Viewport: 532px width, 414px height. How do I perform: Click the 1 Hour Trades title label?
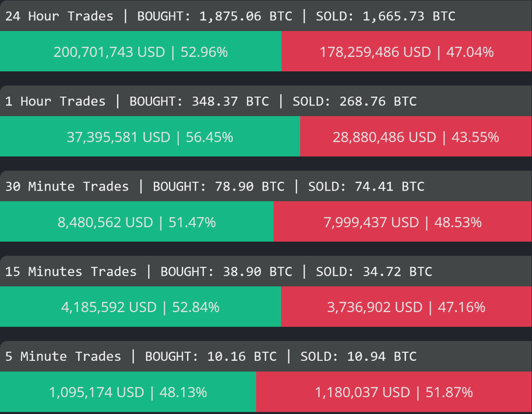tap(55, 102)
